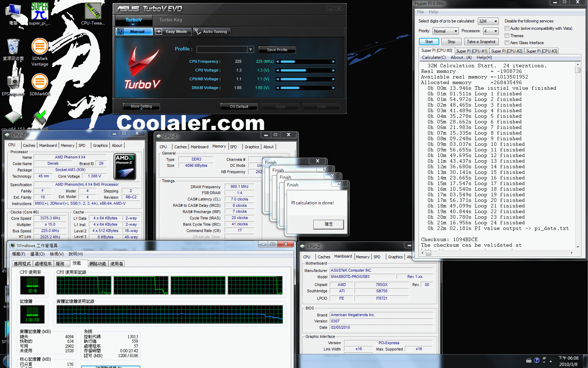Increase CPU Frequency with right arrow
This screenshot has height=368, width=588.
(334, 62)
